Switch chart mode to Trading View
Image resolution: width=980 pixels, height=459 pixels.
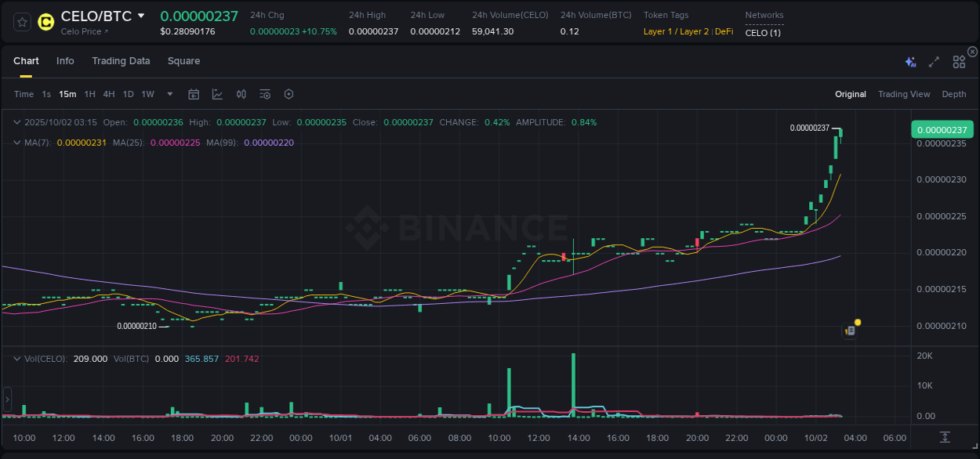click(x=904, y=94)
